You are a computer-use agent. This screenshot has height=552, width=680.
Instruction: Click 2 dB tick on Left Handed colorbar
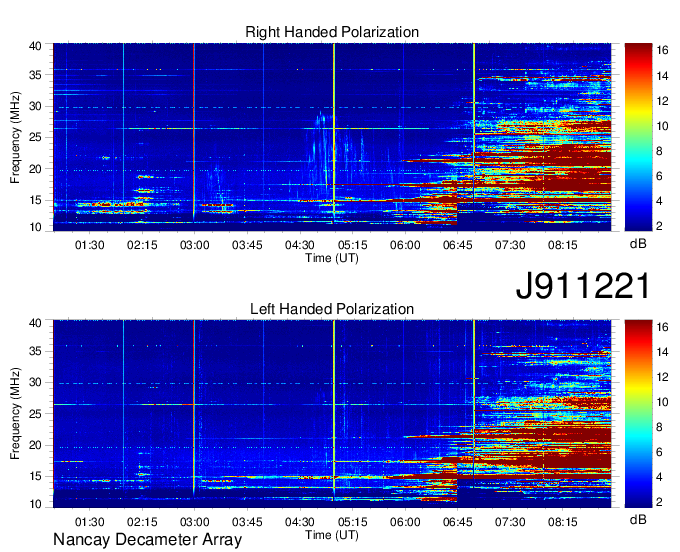(659, 502)
